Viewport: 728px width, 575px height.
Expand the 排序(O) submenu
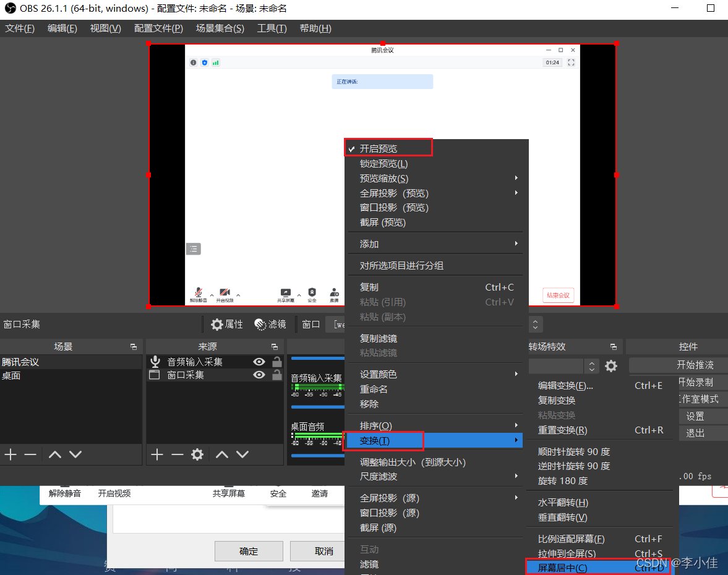pos(437,425)
